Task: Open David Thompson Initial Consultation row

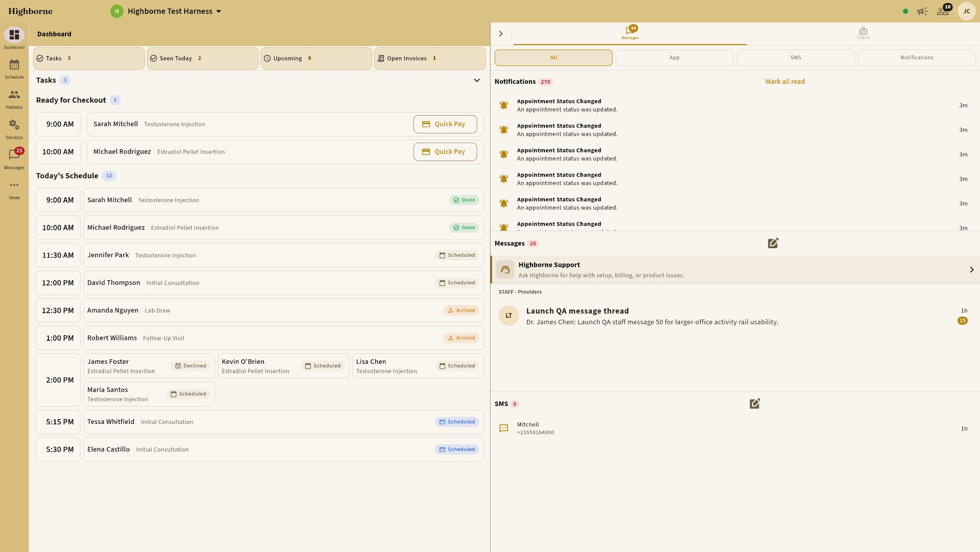Action: tap(283, 283)
